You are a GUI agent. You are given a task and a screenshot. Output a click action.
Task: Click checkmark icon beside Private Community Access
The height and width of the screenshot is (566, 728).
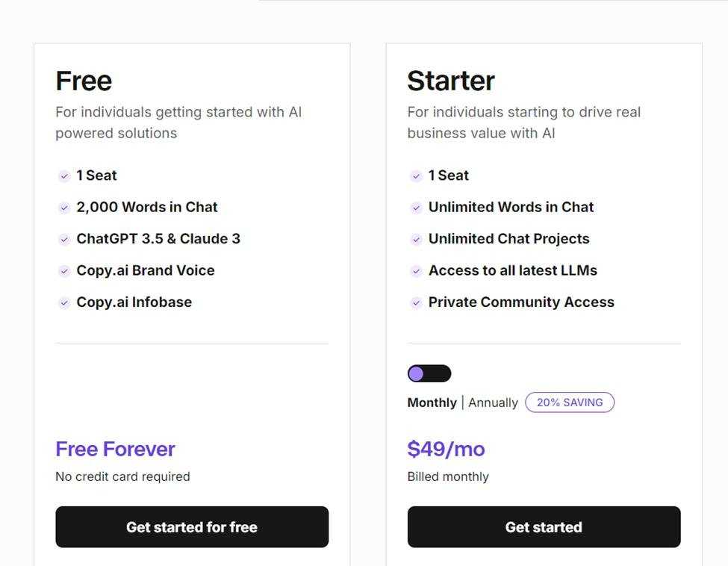click(417, 302)
